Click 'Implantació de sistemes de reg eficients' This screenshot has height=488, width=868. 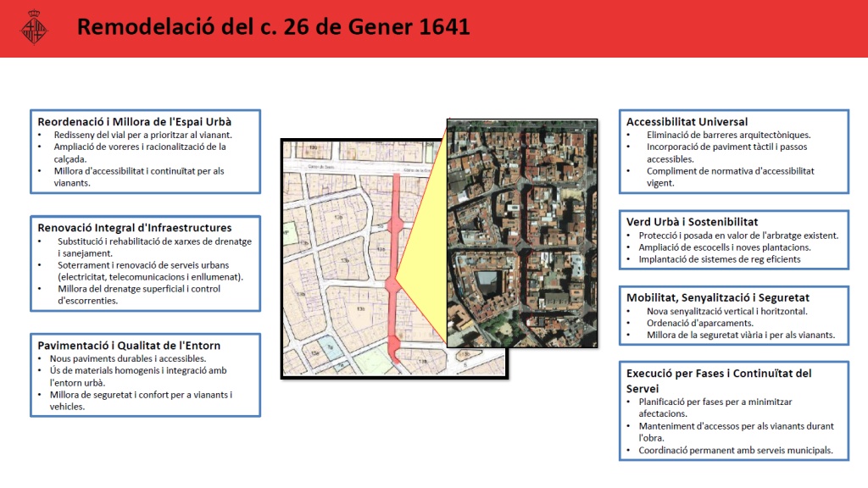pos(720,259)
